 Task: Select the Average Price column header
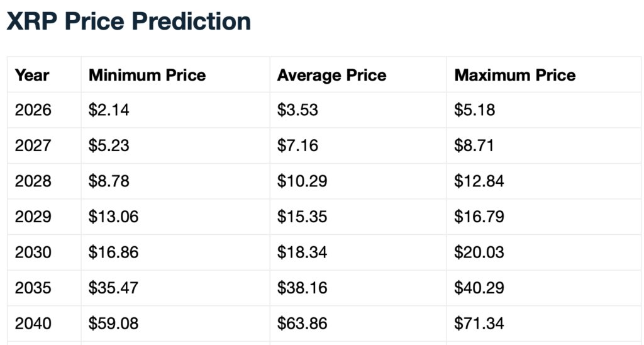[331, 76]
